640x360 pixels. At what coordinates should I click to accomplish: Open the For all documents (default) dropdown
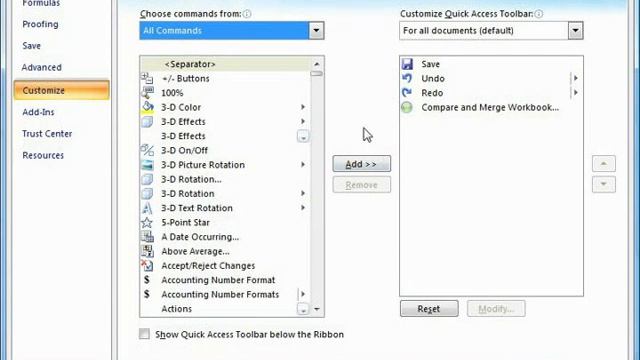(x=575, y=31)
